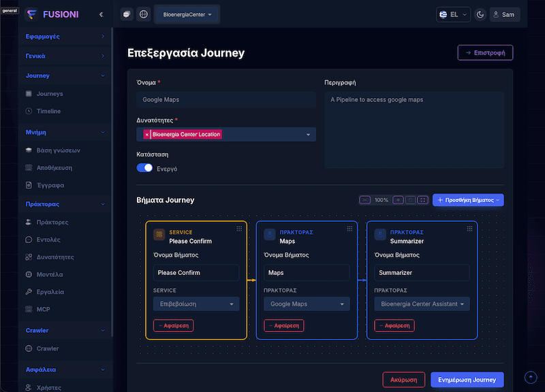545x392 pixels.
Task: Click the Timeline clock icon in sidebar
Action: [x=29, y=111]
